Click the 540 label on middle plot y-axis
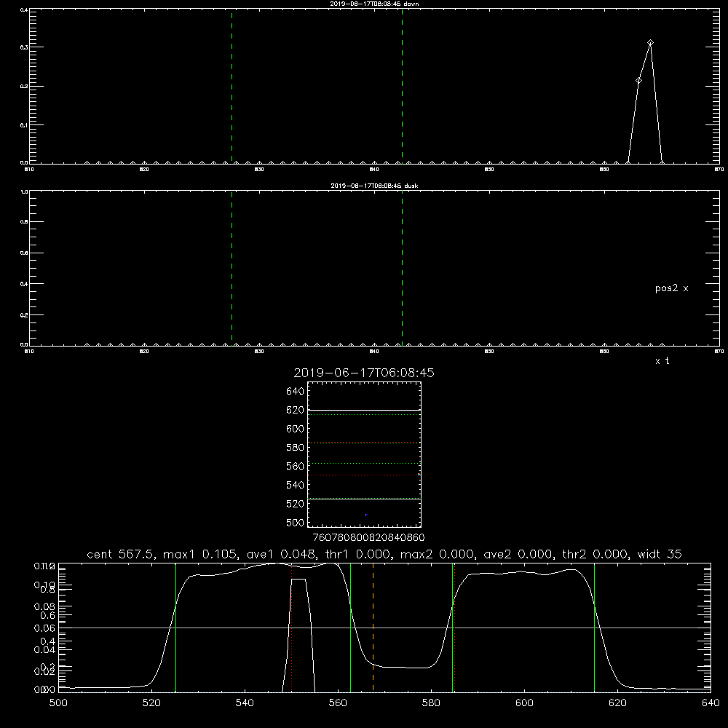This screenshot has width=728, height=728. [295, 485]
